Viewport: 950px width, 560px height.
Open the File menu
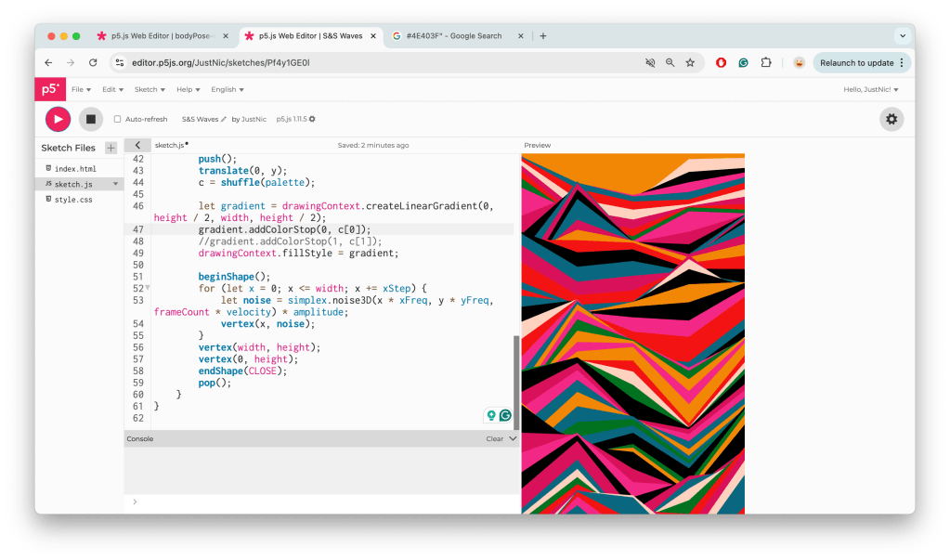tap(81, 90)
